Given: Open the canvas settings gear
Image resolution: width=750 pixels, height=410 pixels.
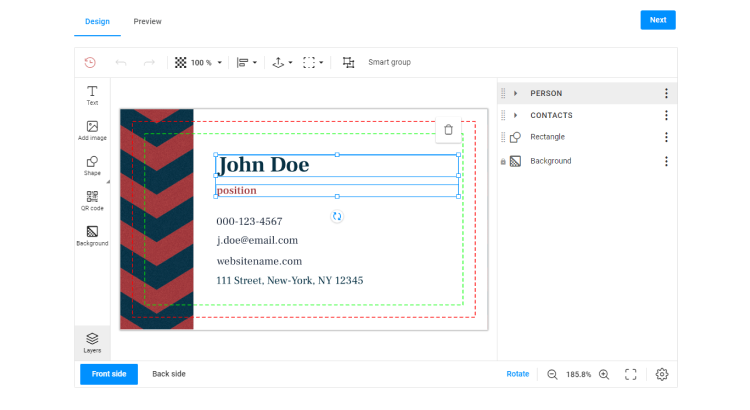Looking at the screenshot, I should (x=662, y=374).
